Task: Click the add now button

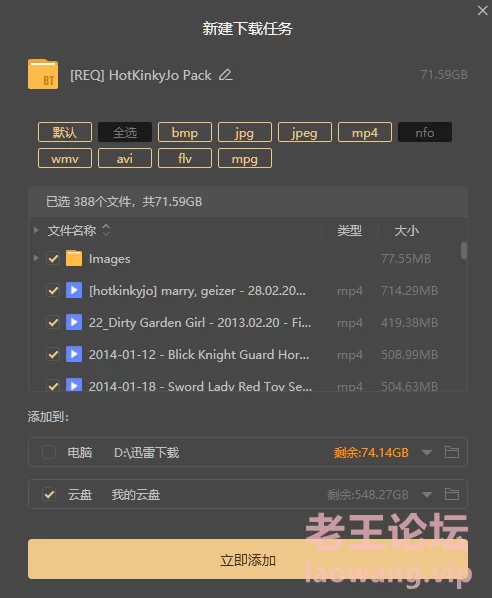Action: click(248, 559)
